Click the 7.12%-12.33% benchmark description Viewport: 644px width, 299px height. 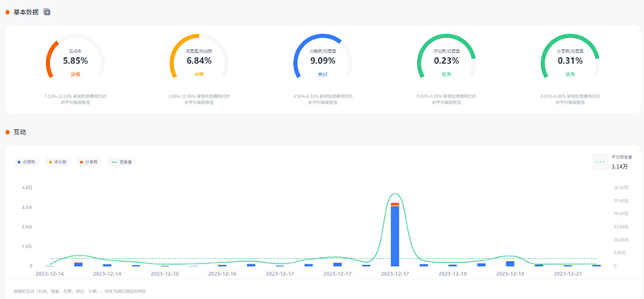pos(75,99)
